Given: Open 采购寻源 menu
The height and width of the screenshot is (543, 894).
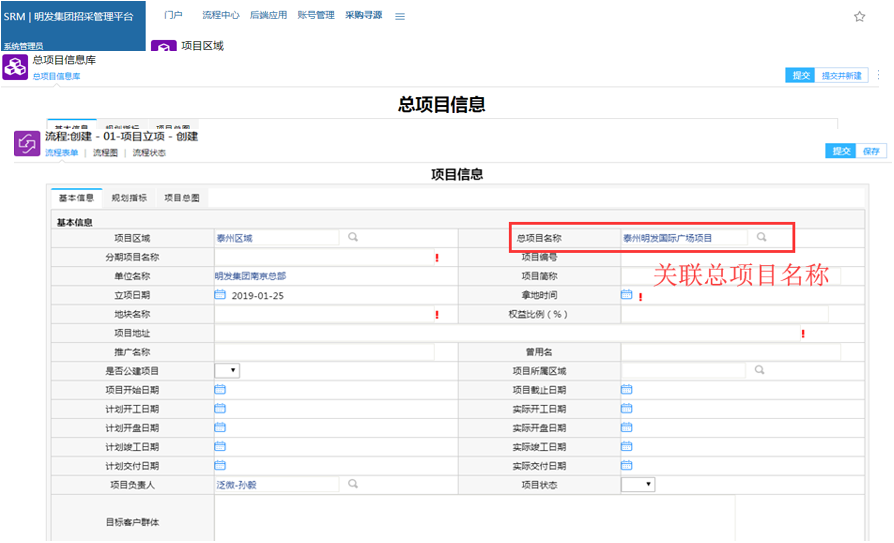Looking at the screenshot, I should click(364, 16).
